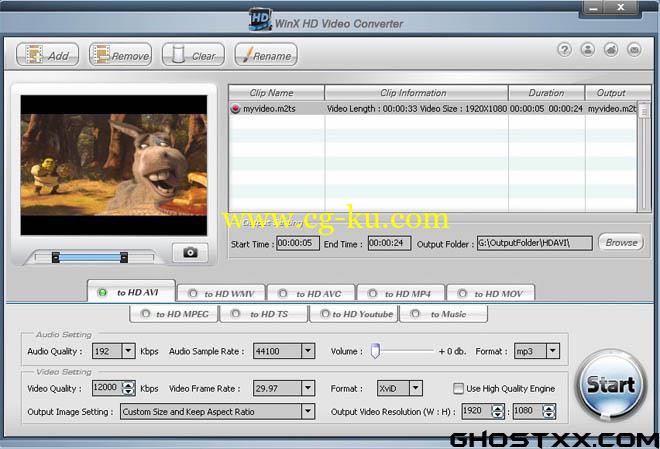The image size is (660, 449).
Task: Remove the selected clip from the list
Action: click(x=120, y=55)
